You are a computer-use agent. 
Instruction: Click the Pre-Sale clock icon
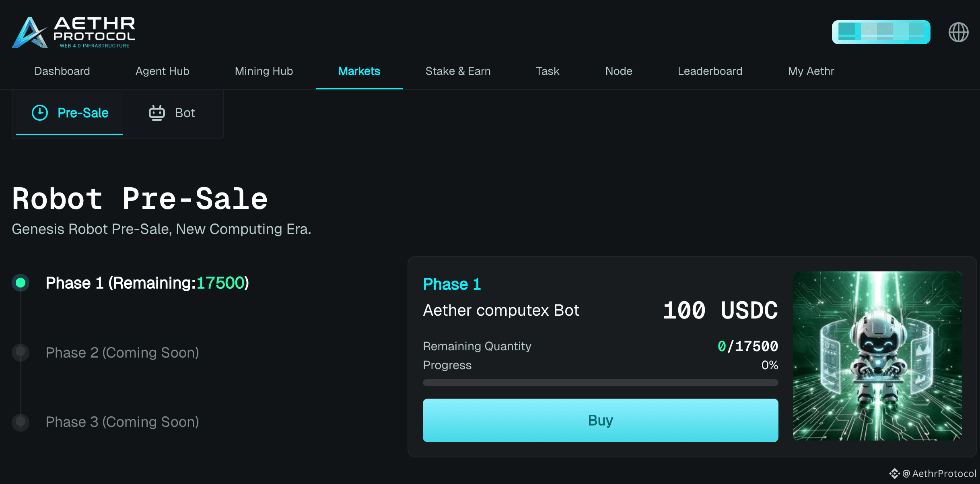[x=40, y=113]
